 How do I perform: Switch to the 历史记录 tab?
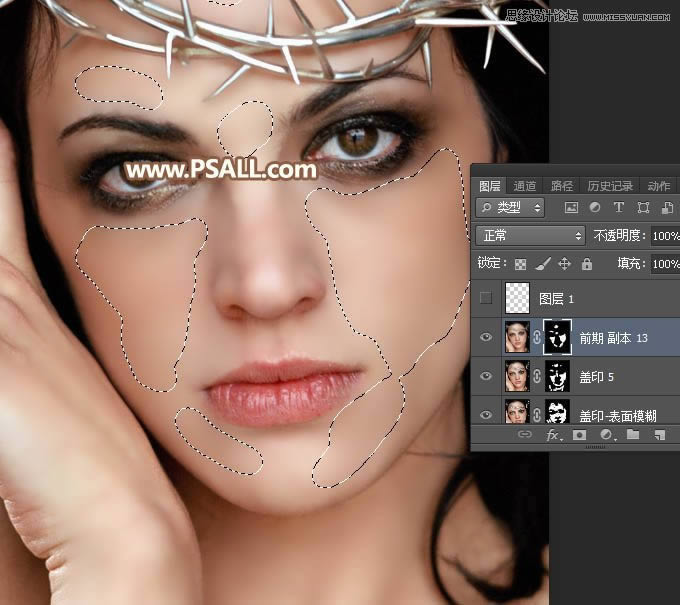pyautogui.click(x=609, y=186)
